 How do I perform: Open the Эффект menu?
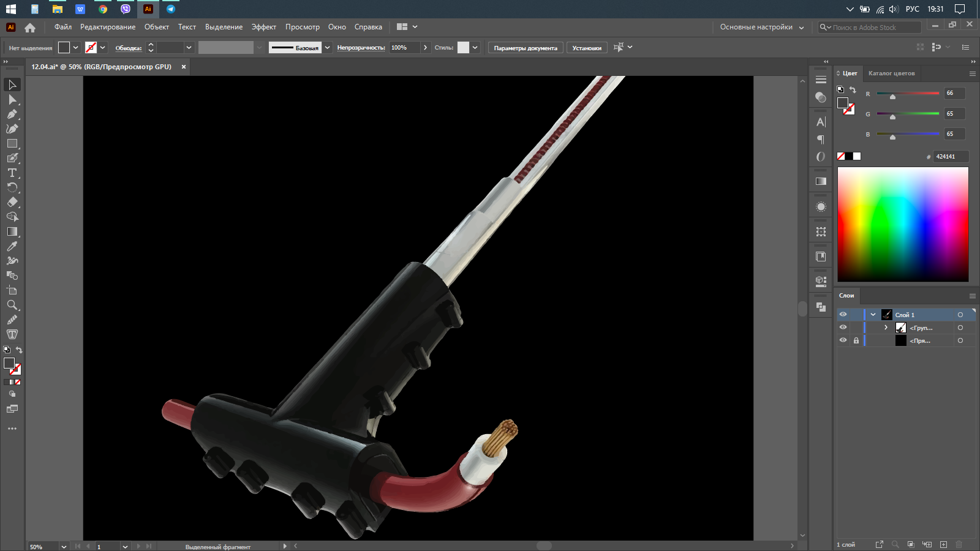(x=264, y=27)
